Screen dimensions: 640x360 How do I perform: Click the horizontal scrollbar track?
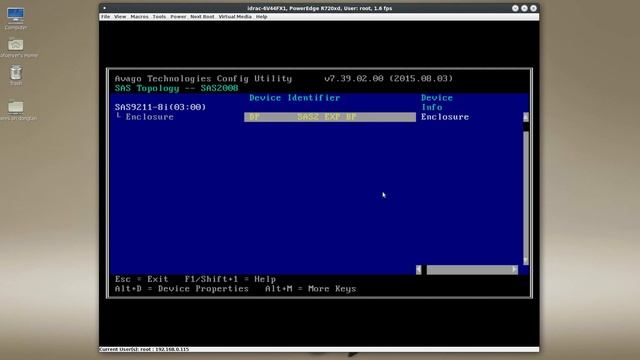[x=469, y=269]
